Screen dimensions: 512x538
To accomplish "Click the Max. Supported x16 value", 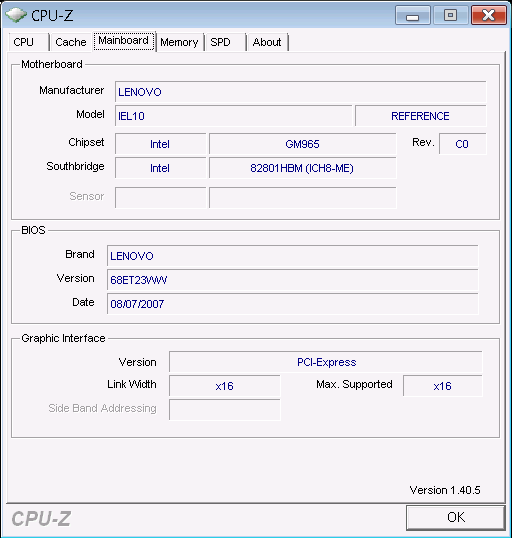I will [443, 386].
